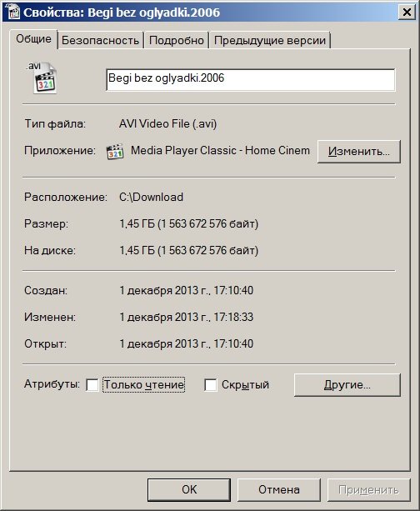Image resolution: width=420 pixels, height=511 pixels.
Task: Enable the Только чтение checkbox
Action: (92, 385)
